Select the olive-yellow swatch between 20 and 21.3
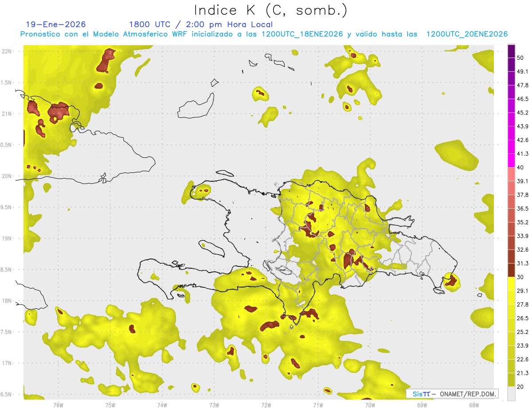This screenshot has width=532, height=411. [511, 380]
